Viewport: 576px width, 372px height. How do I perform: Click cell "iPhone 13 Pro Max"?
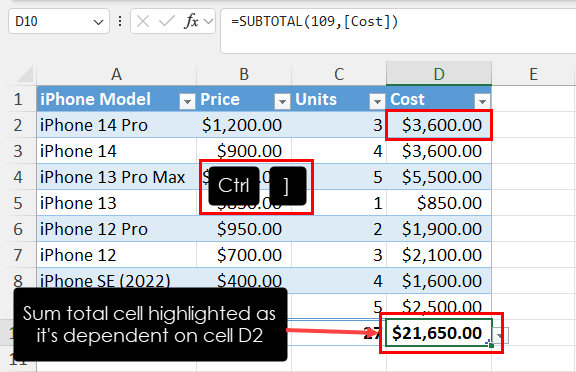(116, 177)
